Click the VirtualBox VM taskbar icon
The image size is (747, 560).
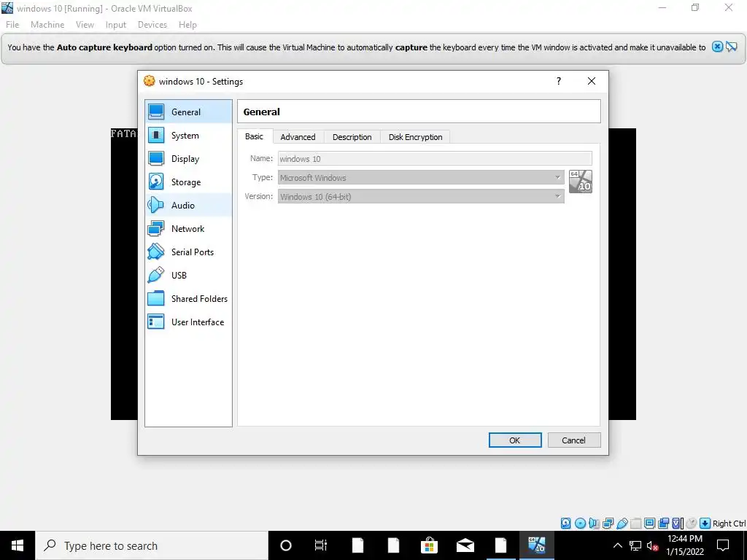[x=536, y=545]
